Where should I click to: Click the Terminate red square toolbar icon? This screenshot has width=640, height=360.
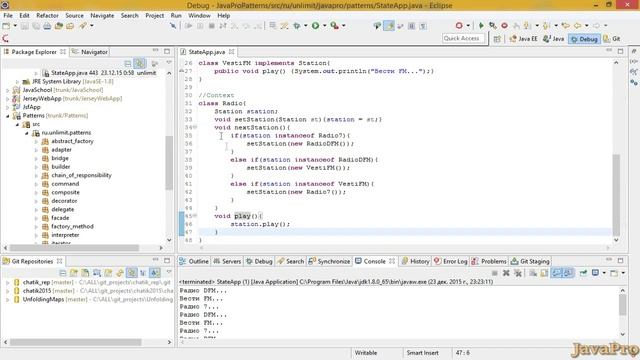pyautogui.click(x=211, y=26)
